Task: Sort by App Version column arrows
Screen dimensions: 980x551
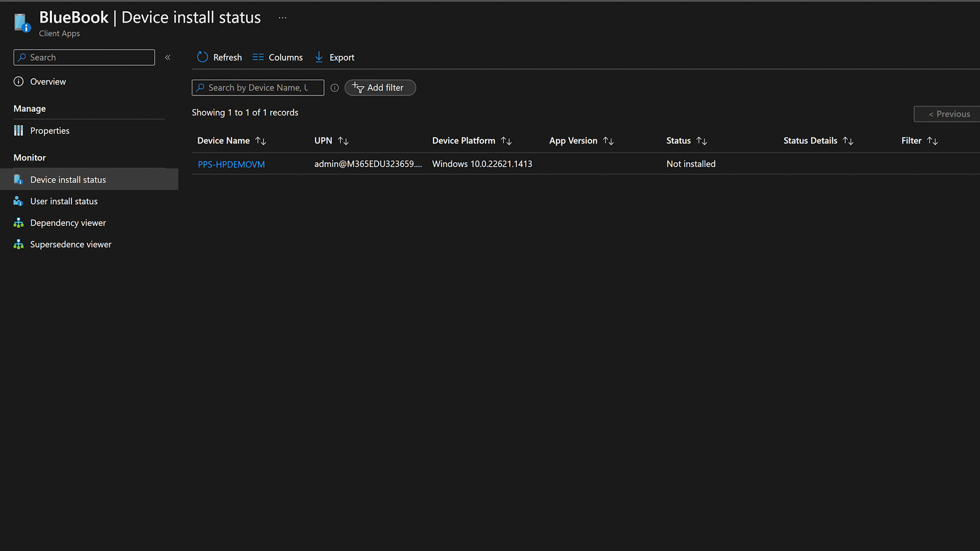Action: [x=608, y=141]
